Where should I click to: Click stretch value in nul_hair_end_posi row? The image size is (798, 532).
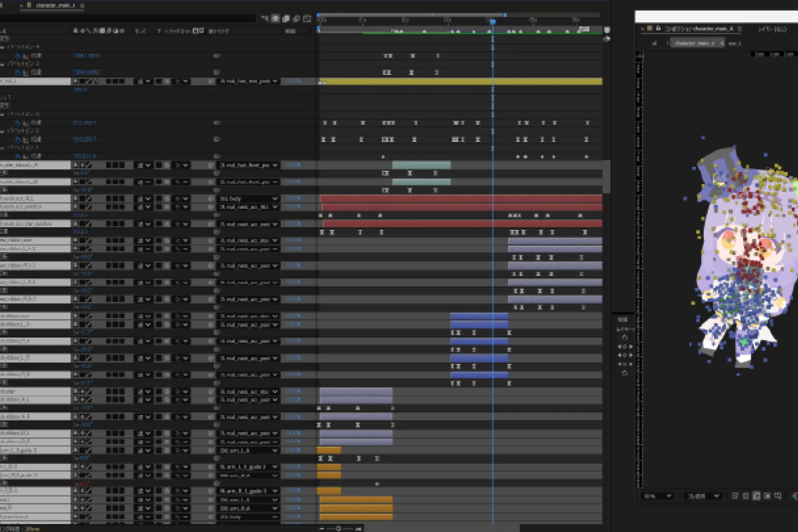coord(293,81)
